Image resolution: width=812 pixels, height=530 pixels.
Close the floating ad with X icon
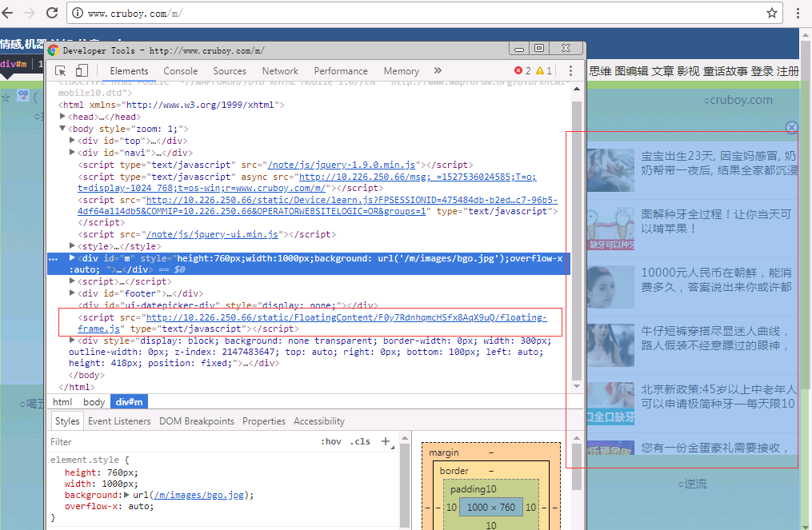791,127
